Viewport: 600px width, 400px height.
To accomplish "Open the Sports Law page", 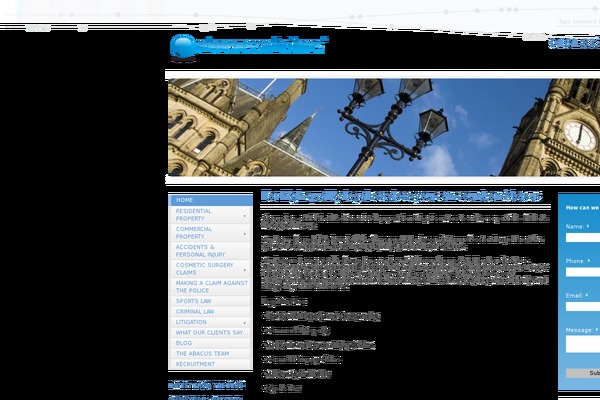I will click(210, 301).
